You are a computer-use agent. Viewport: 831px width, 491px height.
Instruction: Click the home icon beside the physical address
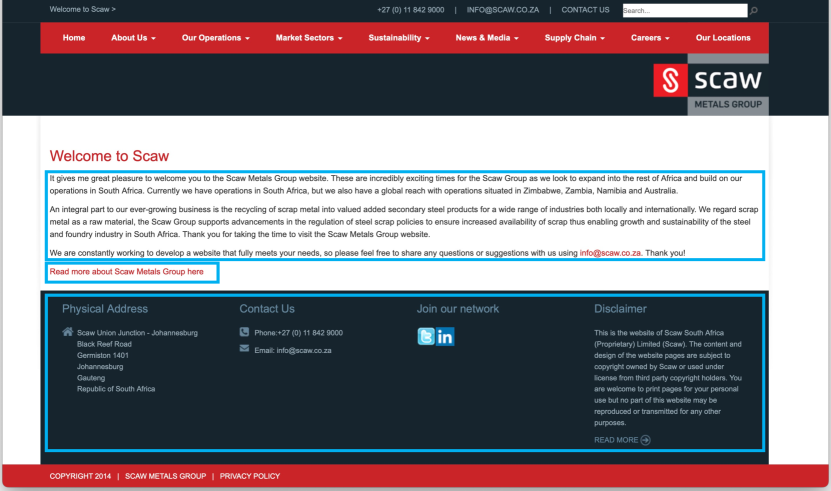click(67, 332)
